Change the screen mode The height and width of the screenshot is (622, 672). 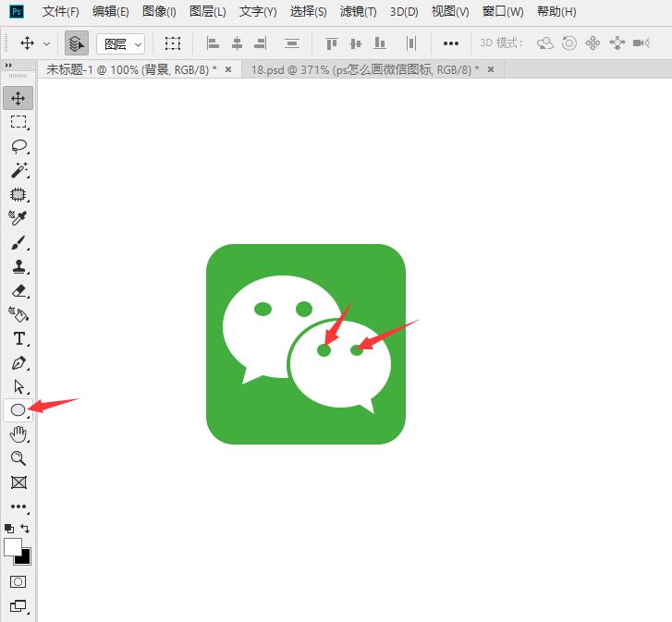(x=18, y=606)
